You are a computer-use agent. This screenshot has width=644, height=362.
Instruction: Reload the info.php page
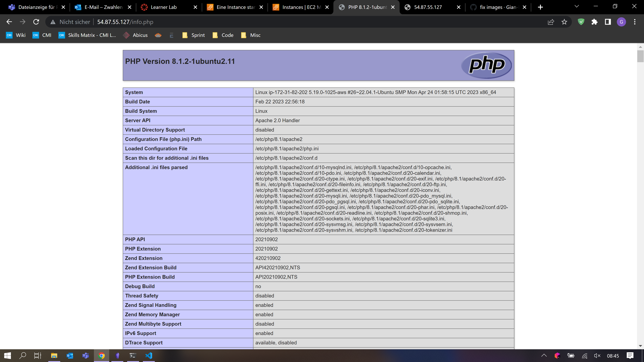[x=36, y=22]
